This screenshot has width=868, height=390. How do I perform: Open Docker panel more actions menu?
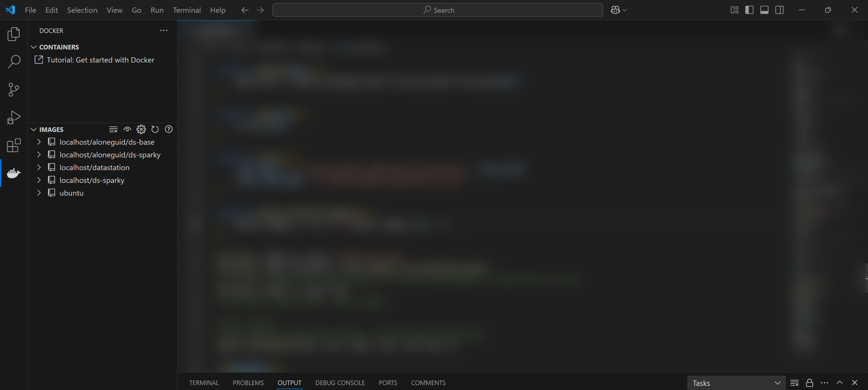point(164,31)
